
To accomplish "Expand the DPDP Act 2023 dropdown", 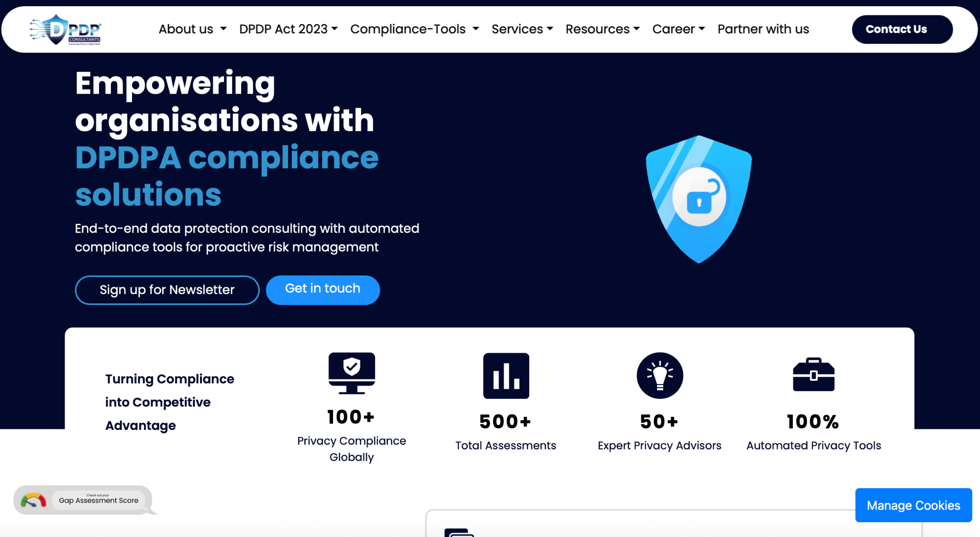I will pos(289,29).
